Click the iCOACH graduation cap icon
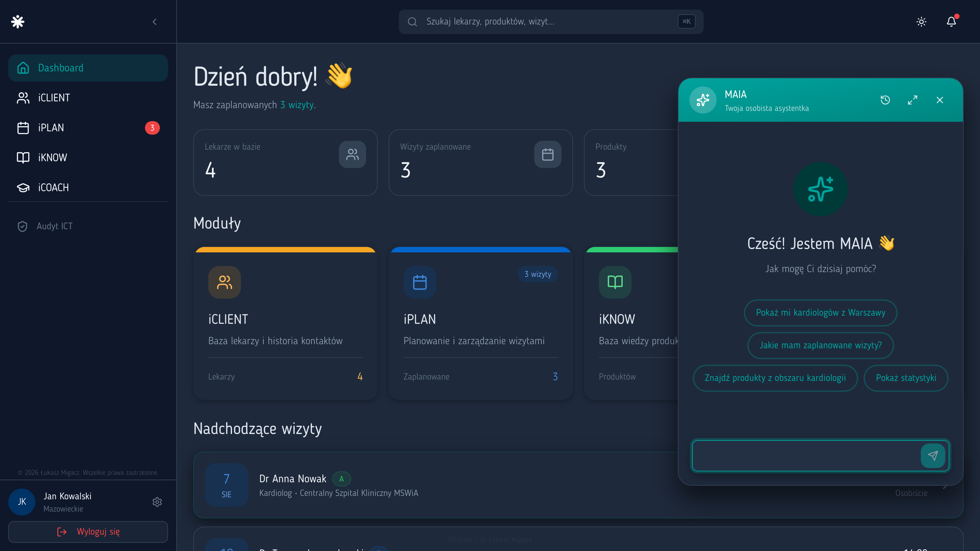Image resolution: width=980 pixels, height=551 pixels. (x=23, y=187)
